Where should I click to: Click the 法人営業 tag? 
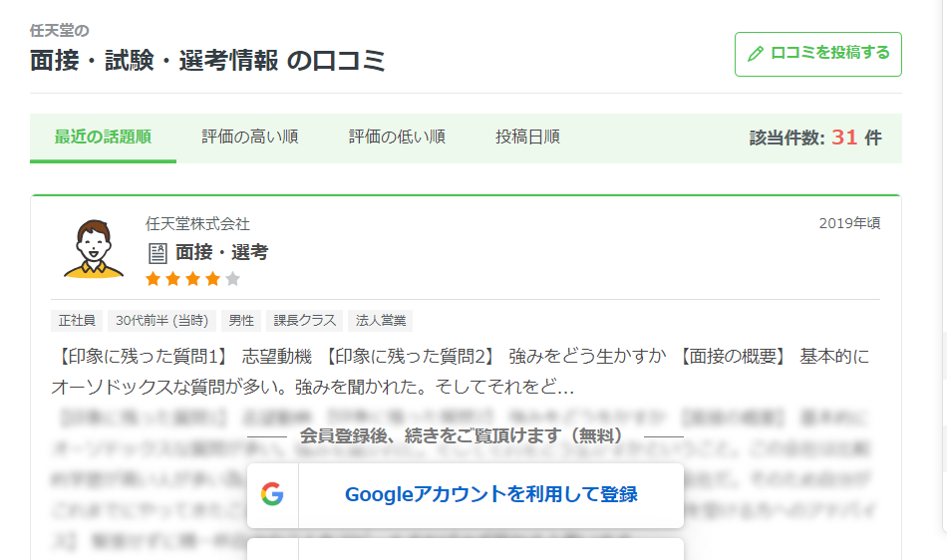point(381,321)
